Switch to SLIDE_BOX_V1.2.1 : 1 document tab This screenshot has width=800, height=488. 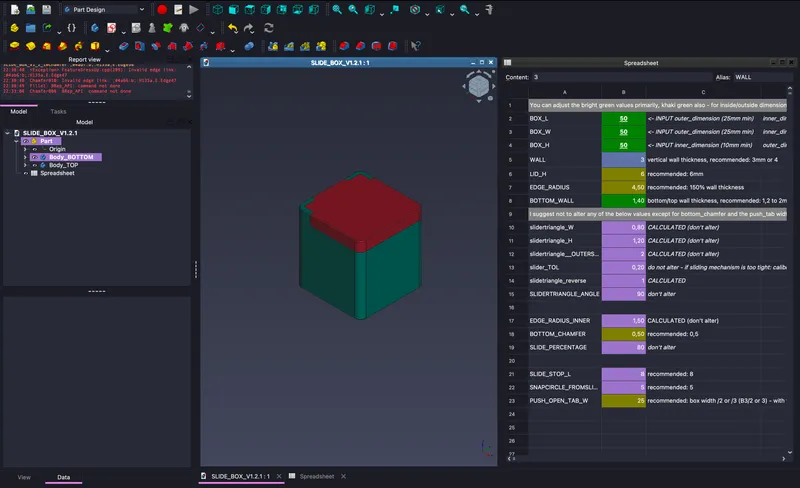pos(240,476)
